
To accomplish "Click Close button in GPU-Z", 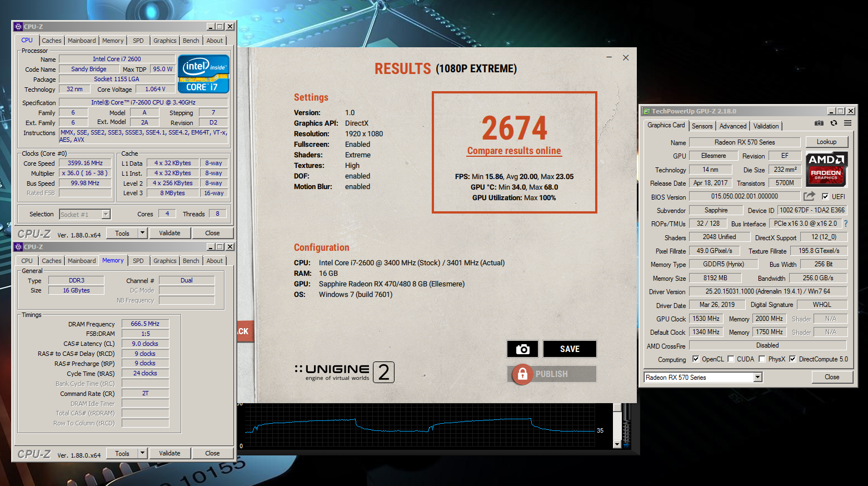I will pyautogui.click(x=832, y=377).
